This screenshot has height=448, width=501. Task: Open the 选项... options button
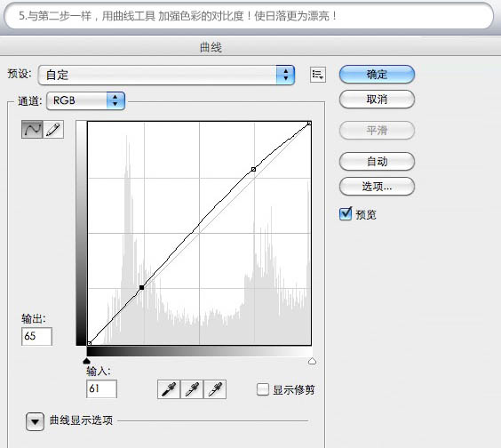click(x=377, y=186)
